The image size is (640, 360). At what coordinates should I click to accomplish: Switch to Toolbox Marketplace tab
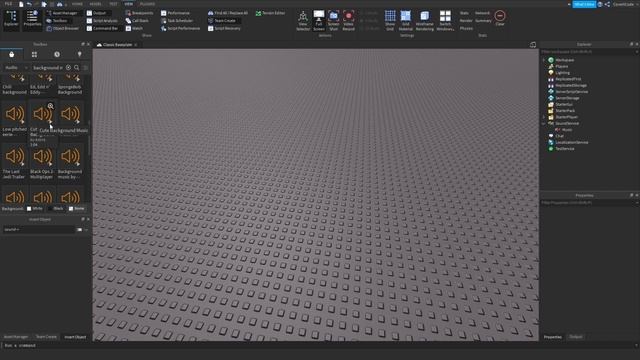(x=11, y=54)
